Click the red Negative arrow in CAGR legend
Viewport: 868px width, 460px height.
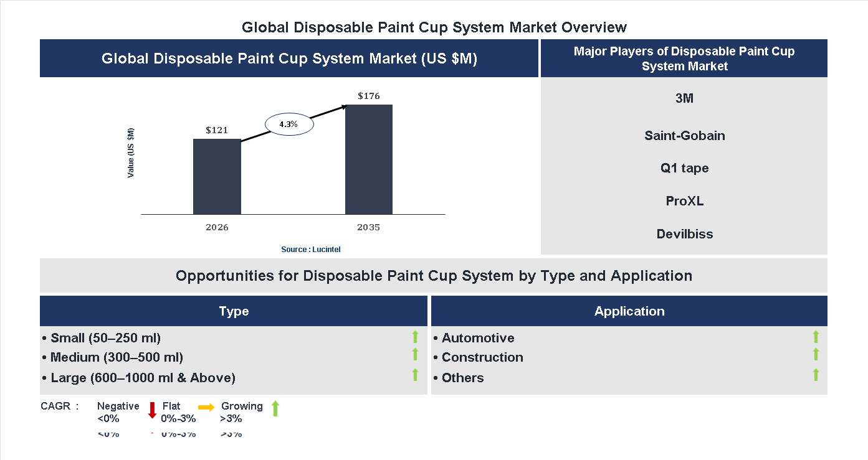click(x=151, y=411)
